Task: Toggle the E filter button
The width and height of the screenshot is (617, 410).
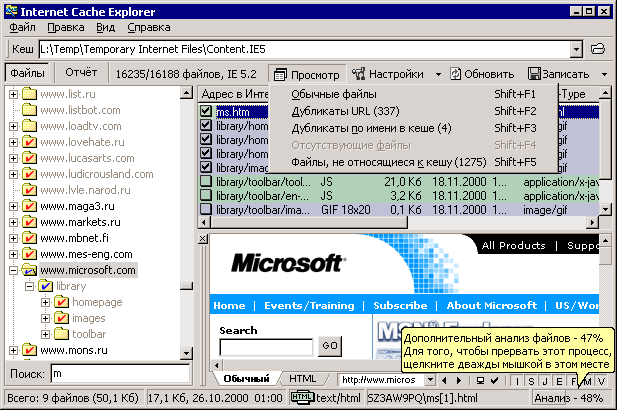Action: coord(559,381)
